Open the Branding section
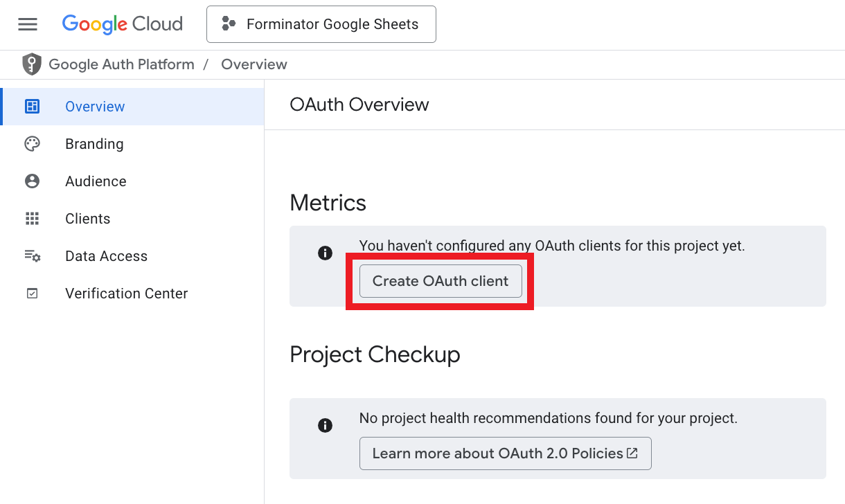The image size is (845, 504). 132,144
